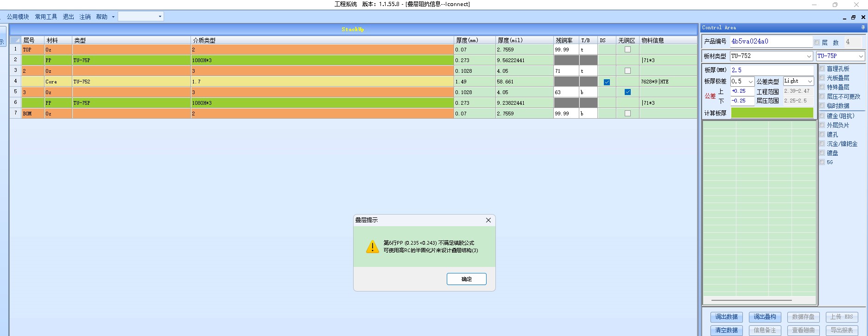This screenshot has width=868, height=336.
Task: Select the BOM layer cell
Action: tap(33, 114)
